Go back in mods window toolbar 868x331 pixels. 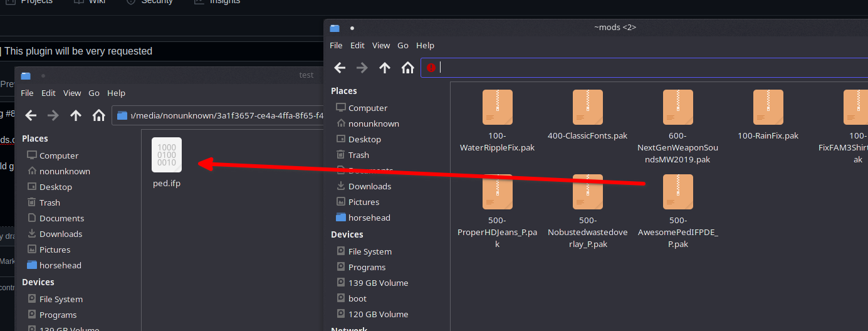click(x=340, y=68)
